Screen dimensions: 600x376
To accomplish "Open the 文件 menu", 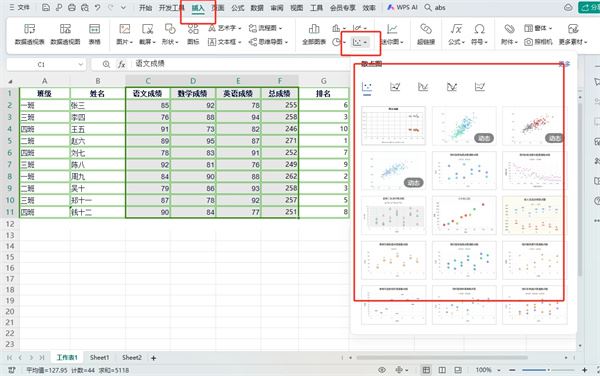I will pyautogui.click(x=20, y=7).
